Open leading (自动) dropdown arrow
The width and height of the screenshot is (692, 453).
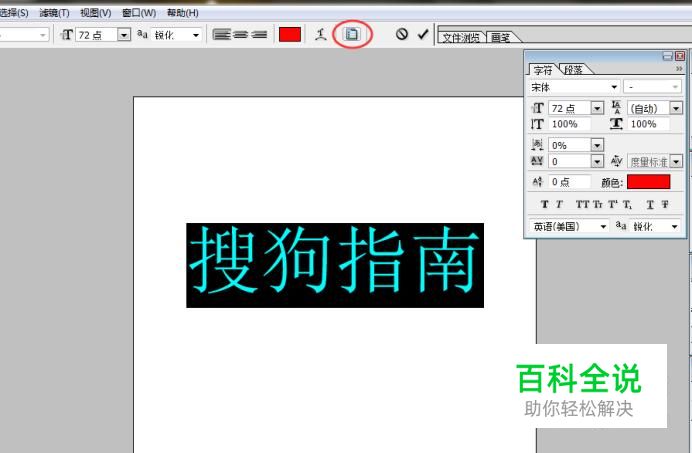(x=676, y=108)
